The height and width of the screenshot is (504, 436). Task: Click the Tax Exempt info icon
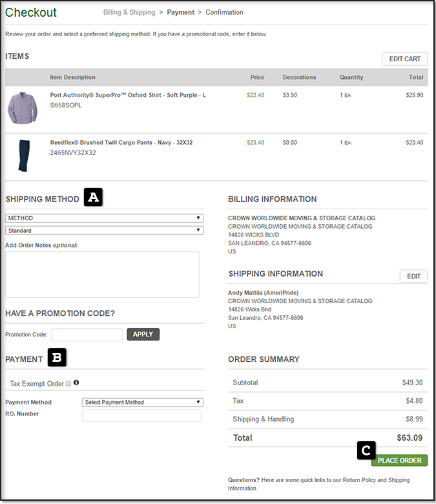76,383
